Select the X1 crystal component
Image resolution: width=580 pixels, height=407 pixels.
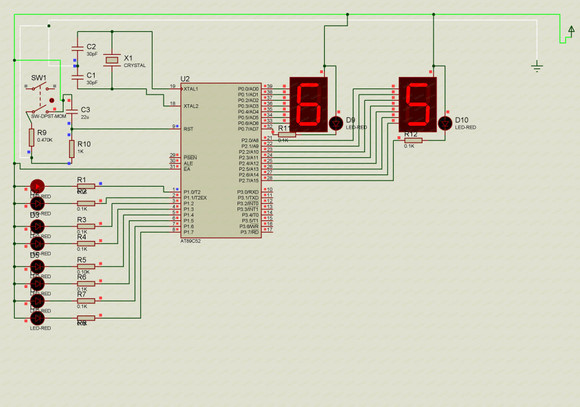coord(112,60)
